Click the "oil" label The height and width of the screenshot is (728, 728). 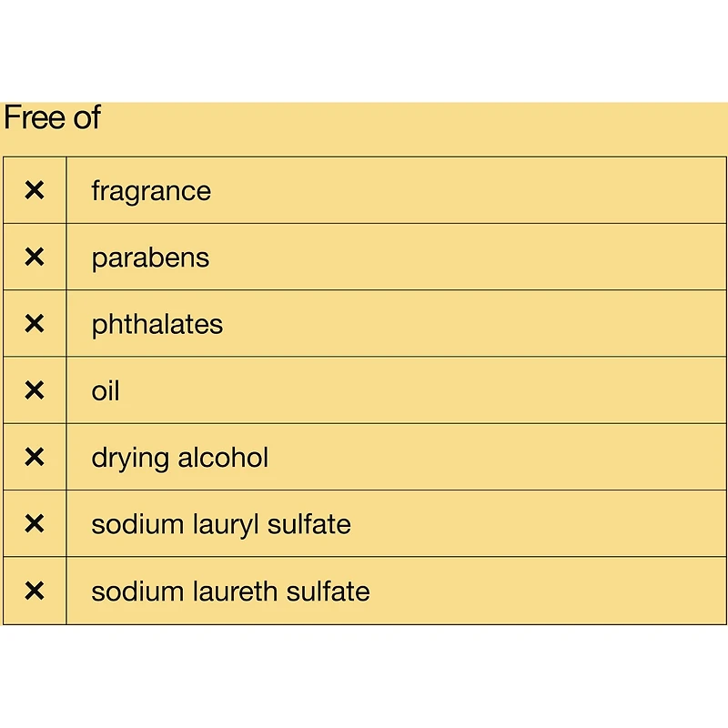click(106, 391)
